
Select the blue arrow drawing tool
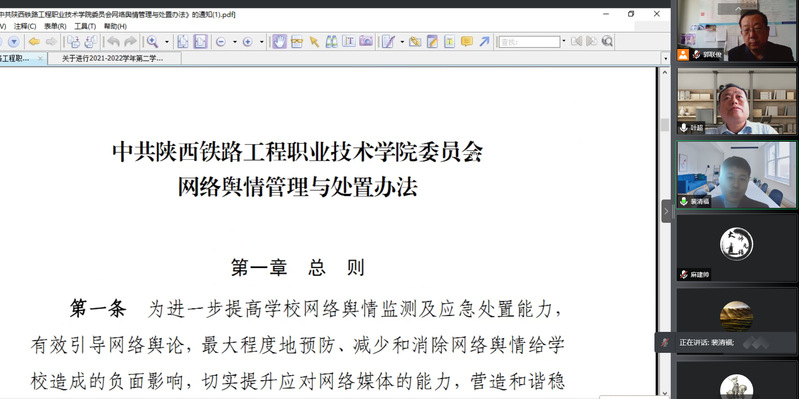[484, 42]
